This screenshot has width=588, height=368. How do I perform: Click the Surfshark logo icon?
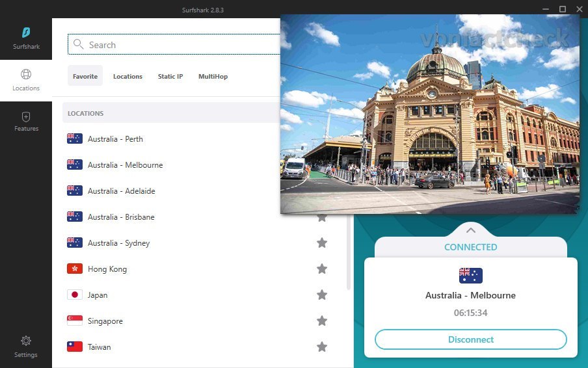(x=26, y=33)
